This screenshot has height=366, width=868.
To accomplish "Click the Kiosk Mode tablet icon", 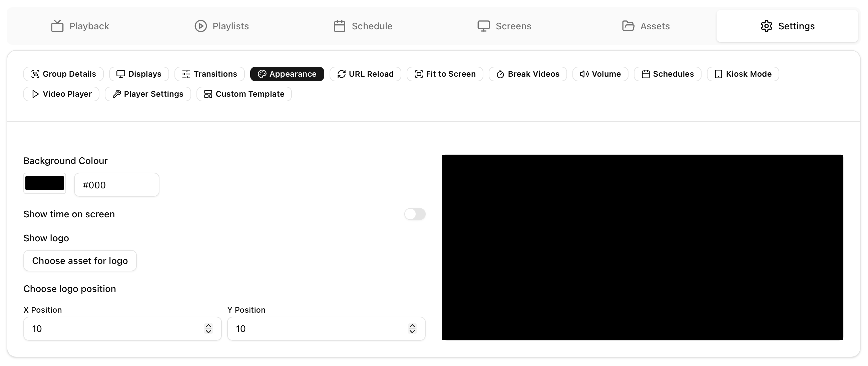I will (x=719, y=74).
